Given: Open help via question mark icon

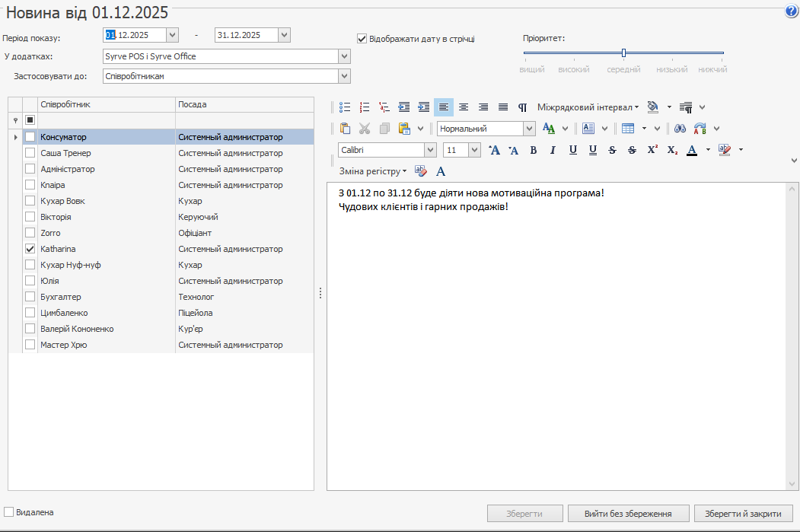Looking at the screenshot, I should (x=791, y=12).
